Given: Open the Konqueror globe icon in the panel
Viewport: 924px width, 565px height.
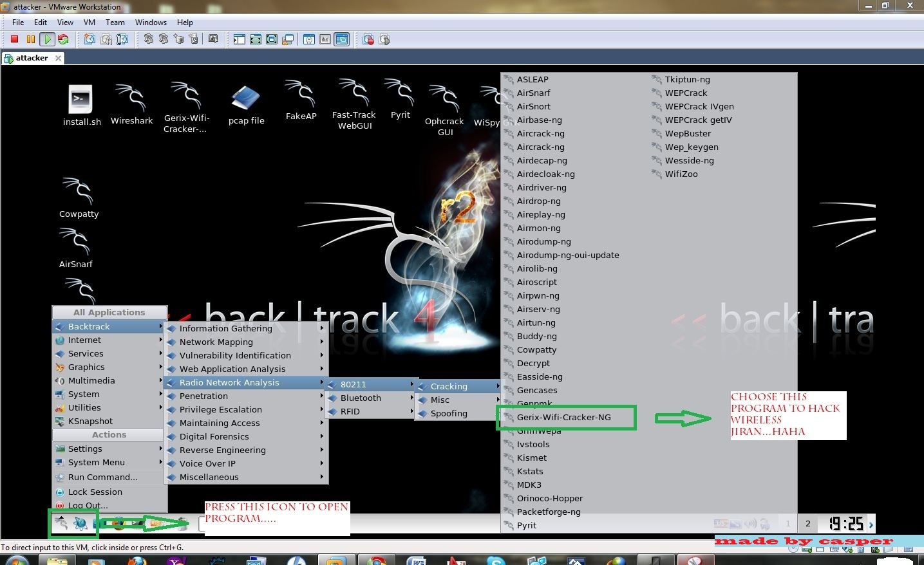Looking at the screenshot, I should click(x=80, y=523).
